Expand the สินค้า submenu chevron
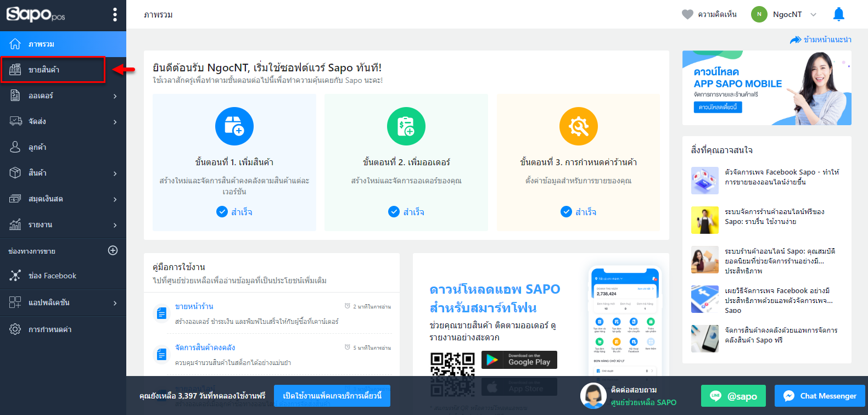Viewport: 868px width, 415px height. pos(115,173)
